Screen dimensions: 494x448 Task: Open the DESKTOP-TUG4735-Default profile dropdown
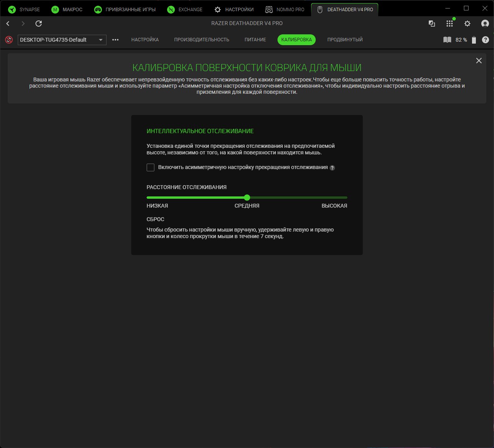[x=62, y=40]
